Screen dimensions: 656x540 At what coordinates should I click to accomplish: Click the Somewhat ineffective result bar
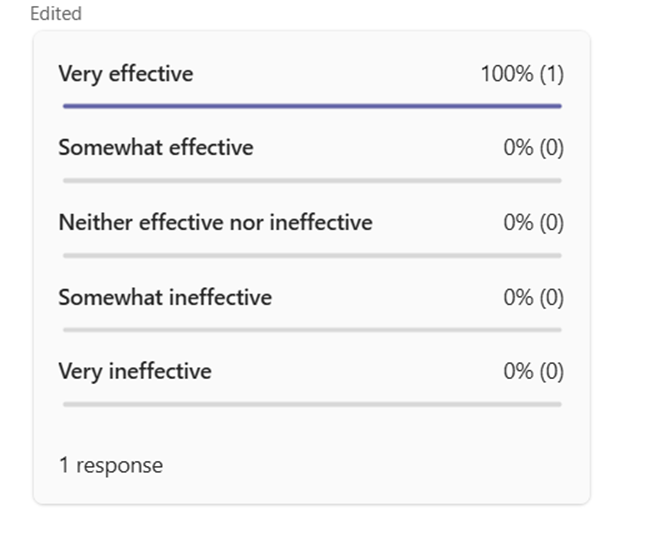pos(312,329)
